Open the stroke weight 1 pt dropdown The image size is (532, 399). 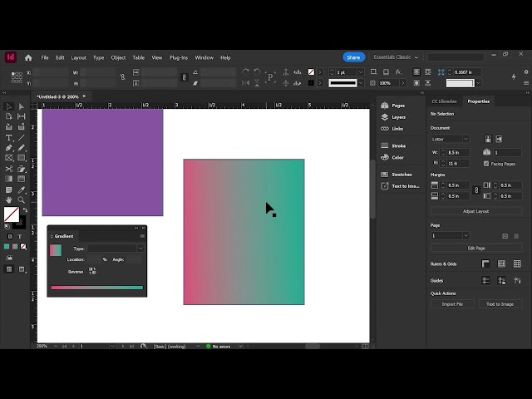(361, 72)
